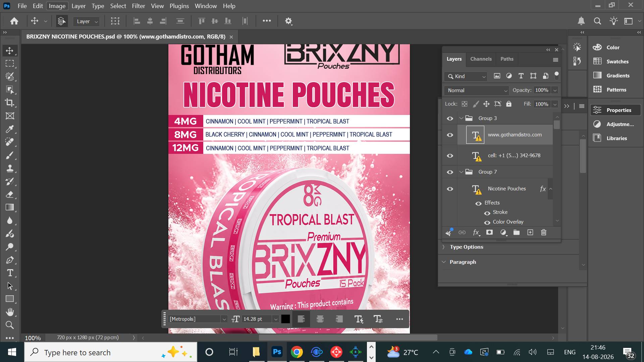Viewport: 644px width, 362px height.
Task: Select the Crop tool
Action: 10,103
